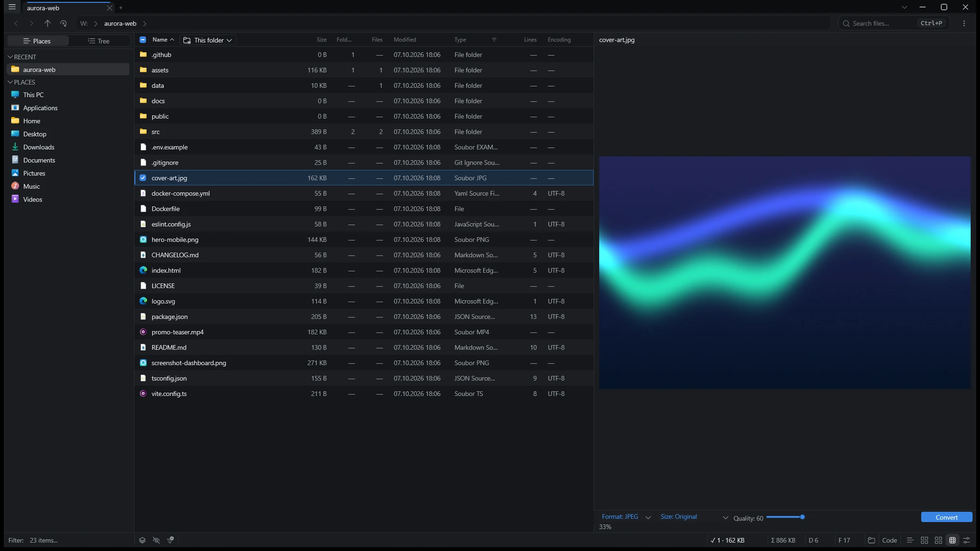Click the filter icon in the Type column
Screen dimensions: 980x551
494,40
